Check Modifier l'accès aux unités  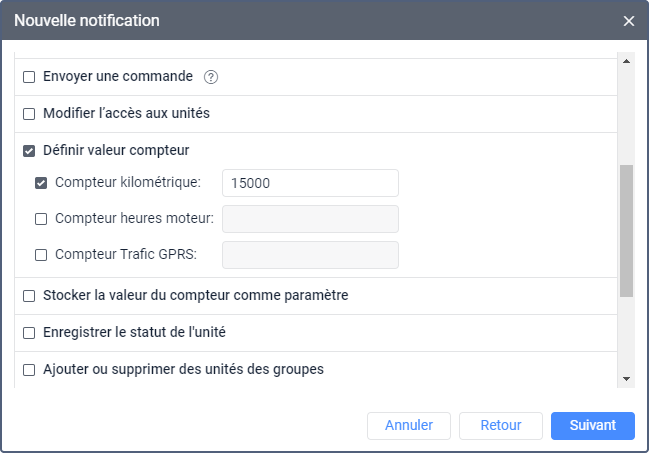pos(29,114)
